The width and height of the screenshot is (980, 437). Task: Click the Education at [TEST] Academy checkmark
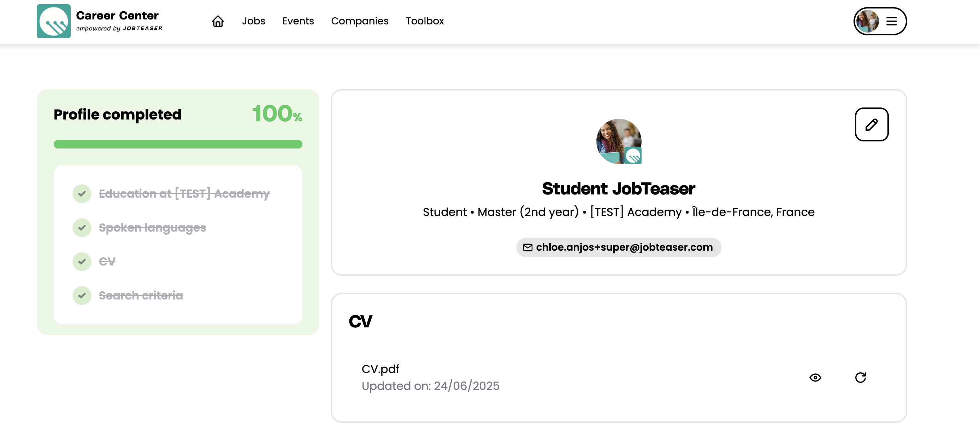pyautogui.click(x=82, y=194)
